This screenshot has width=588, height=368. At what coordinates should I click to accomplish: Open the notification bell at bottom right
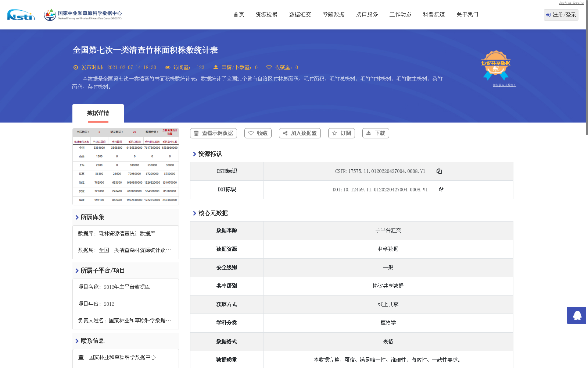(x=576, y=315)
